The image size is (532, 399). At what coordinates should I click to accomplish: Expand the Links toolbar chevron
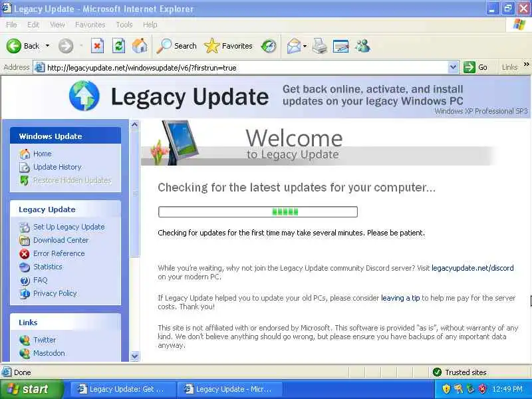527,64
